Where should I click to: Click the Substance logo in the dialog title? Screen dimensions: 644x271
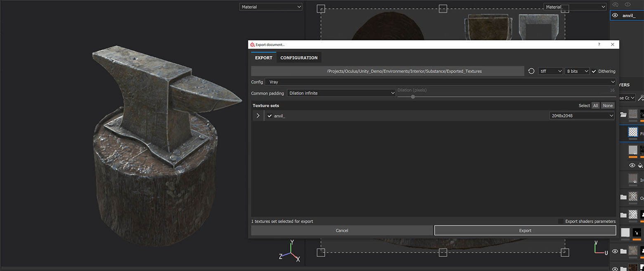252,45
